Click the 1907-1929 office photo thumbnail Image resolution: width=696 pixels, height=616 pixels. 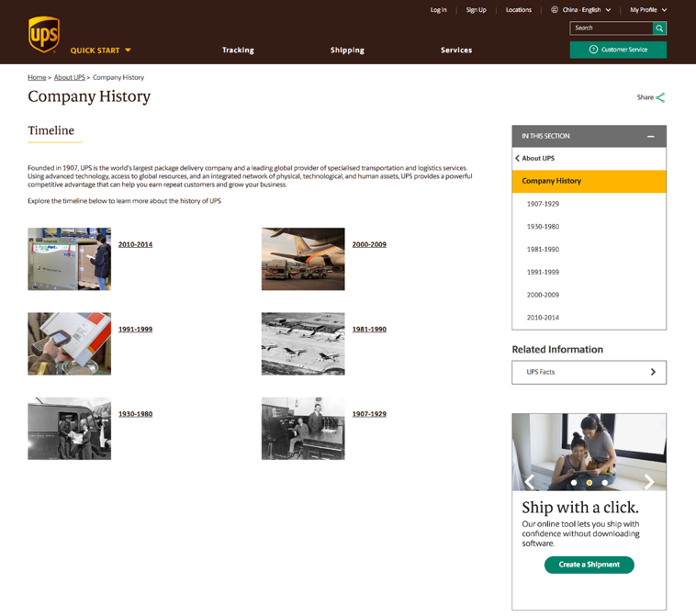(303, 429)
